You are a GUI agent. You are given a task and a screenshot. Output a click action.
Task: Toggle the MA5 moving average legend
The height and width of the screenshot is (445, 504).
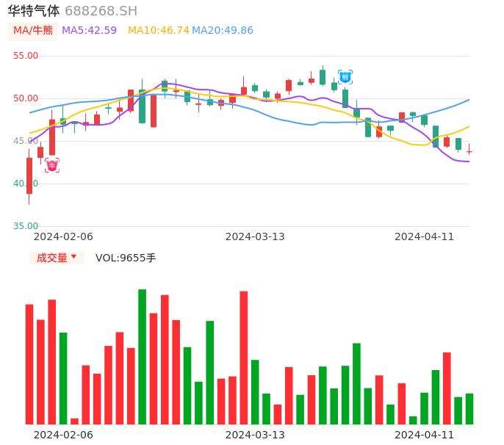pos(89,31)
